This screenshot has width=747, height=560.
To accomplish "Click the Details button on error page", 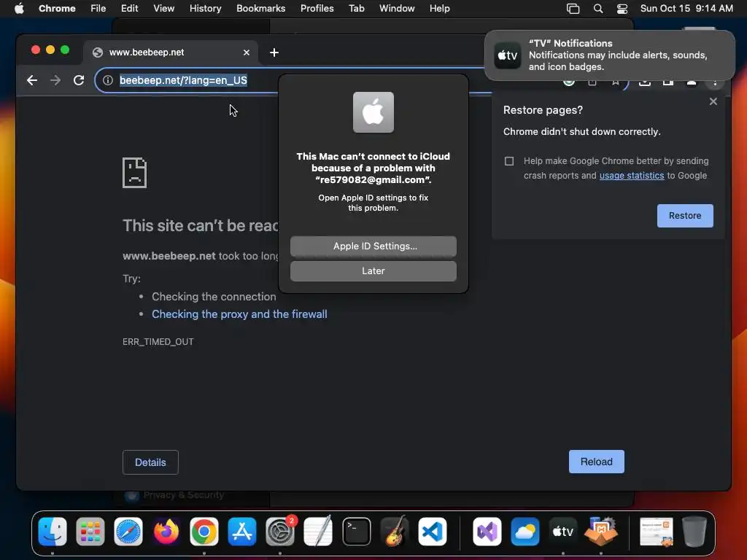I will tap(150, 462).
